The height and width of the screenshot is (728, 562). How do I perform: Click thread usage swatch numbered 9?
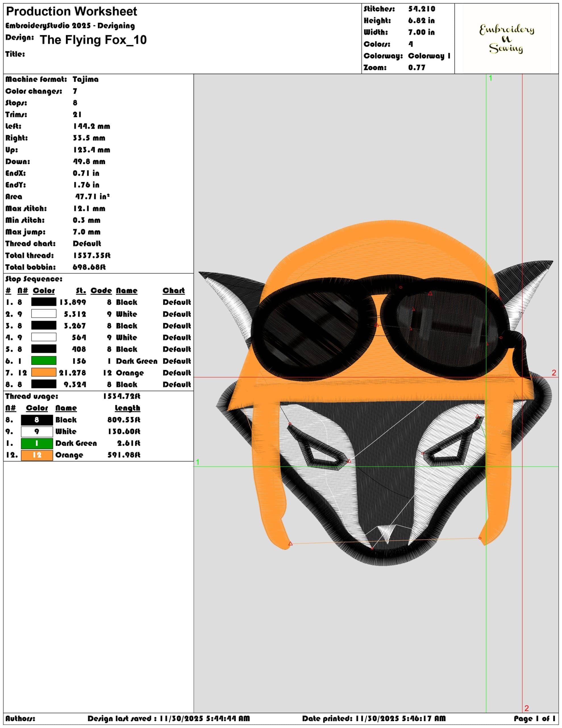(x=37, y=432)
